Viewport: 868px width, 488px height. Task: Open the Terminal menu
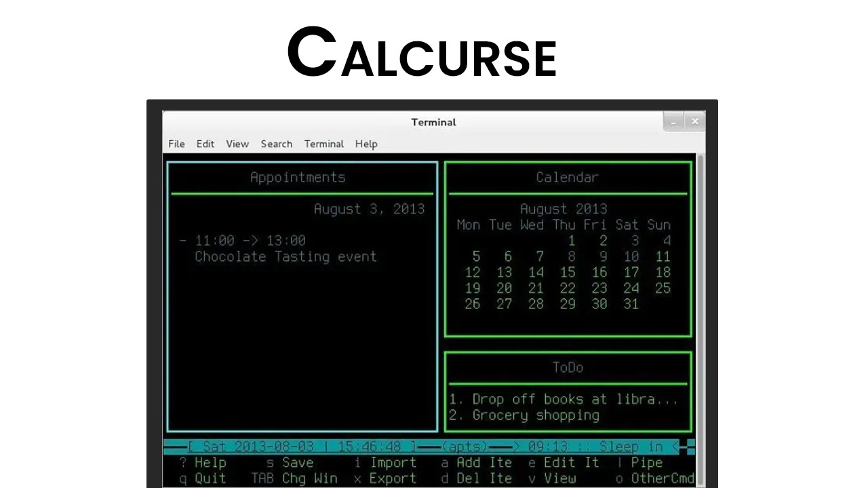click(x=323, y=144)
